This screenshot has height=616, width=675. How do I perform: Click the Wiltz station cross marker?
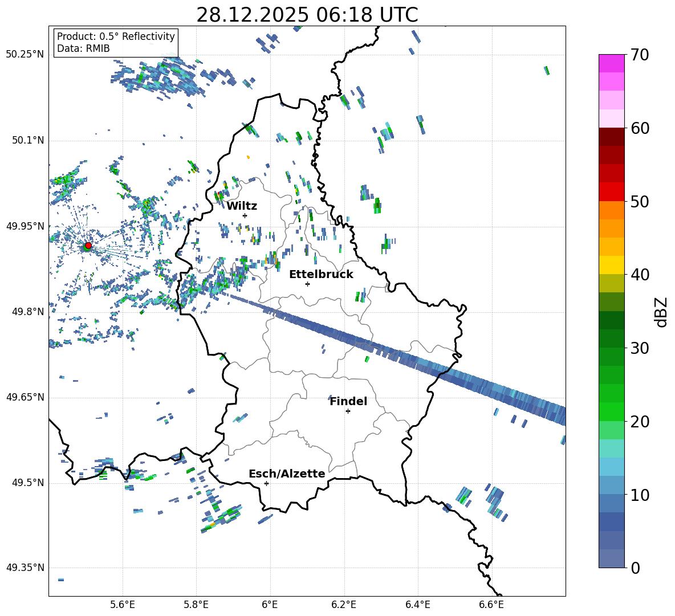[245, 215]
